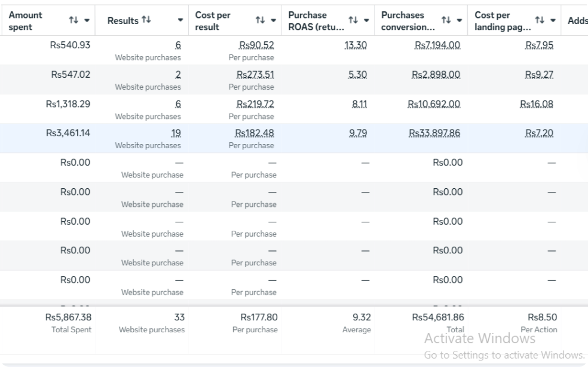Open Amount spent column dropdown caret

pos(87,20)
